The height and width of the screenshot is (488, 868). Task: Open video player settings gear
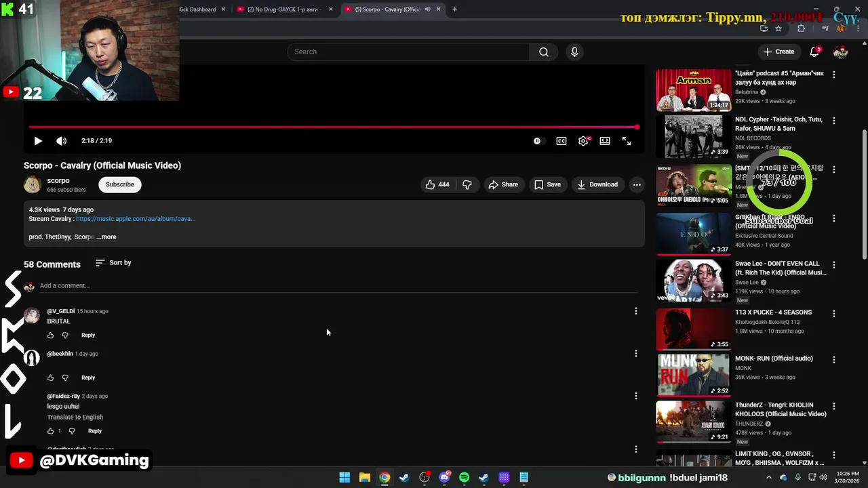tap(583, 141)
